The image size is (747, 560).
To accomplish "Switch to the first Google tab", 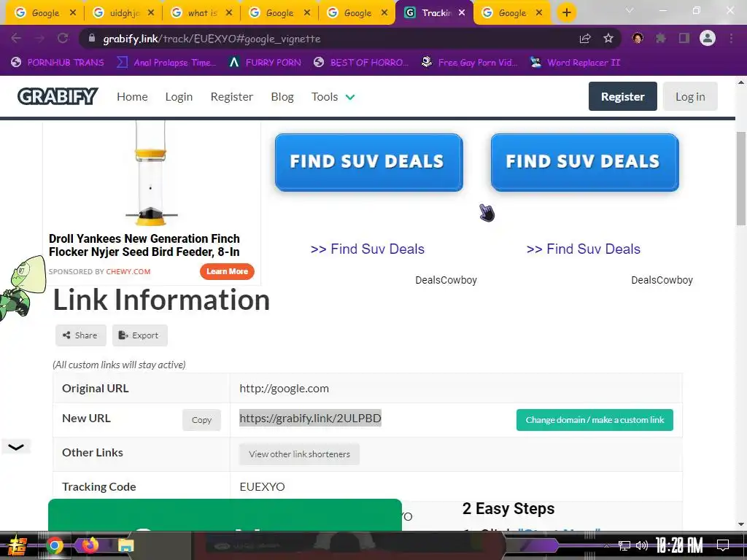I will pos(44,13).
